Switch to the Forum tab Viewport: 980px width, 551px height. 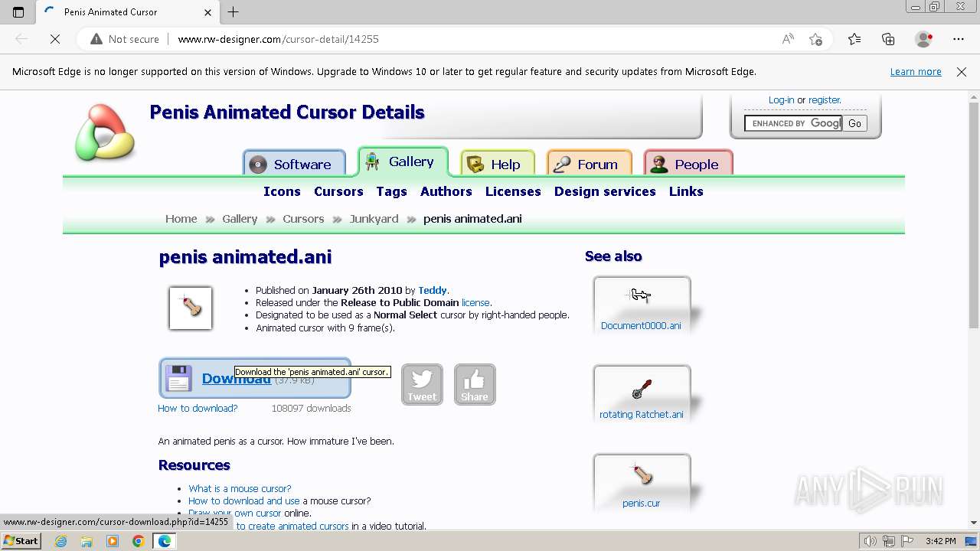click(589, 164)
